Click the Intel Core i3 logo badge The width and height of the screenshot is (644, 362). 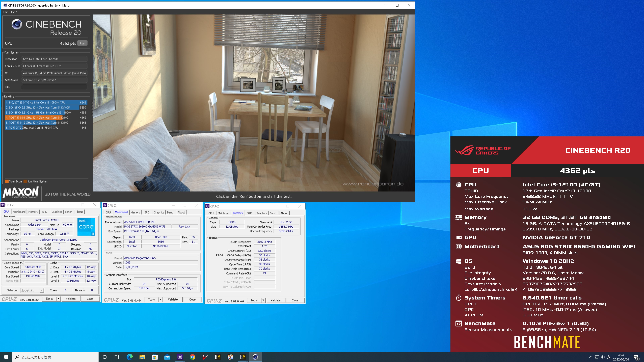click(x=86, y=227)
